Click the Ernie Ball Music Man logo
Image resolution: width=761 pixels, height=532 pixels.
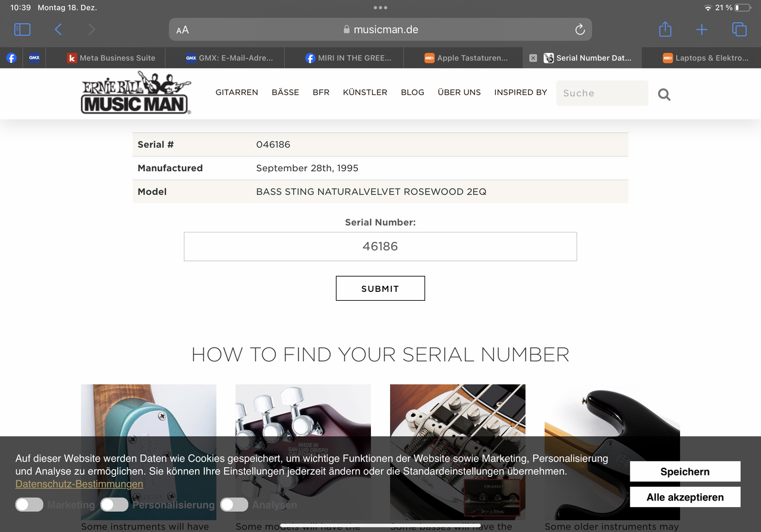tap(136, 93)
